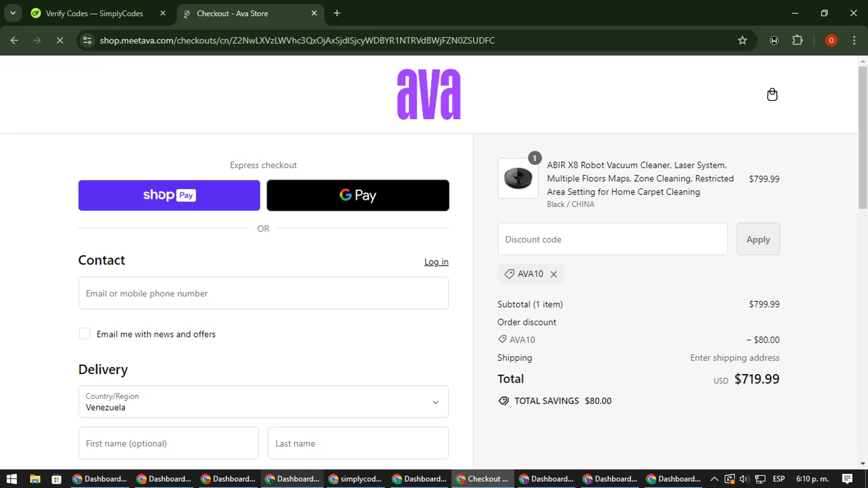
Task: Switch to the Checkout taskbar window
Action: click(483, 479)
